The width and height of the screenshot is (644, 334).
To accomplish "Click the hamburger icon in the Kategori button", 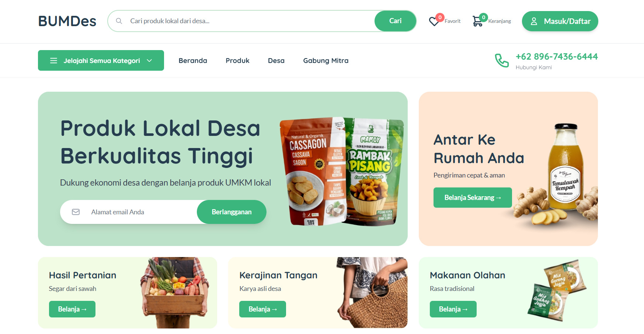I will pyautogui.click(x=53, y=60).
